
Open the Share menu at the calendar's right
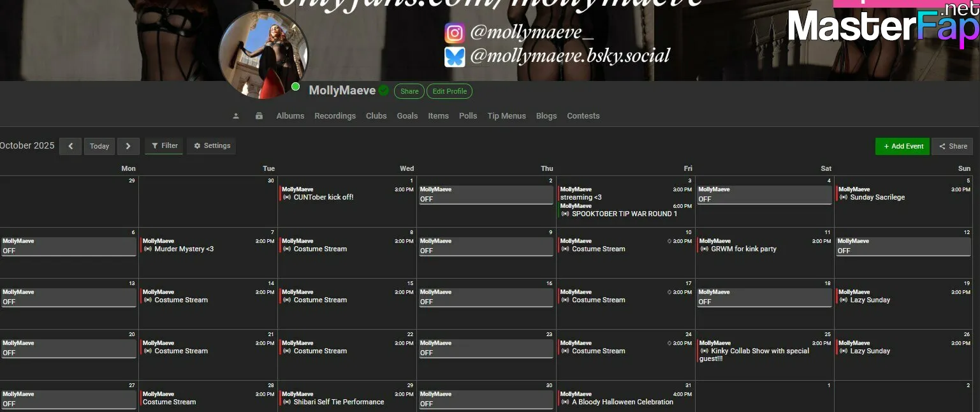[953, 146]
